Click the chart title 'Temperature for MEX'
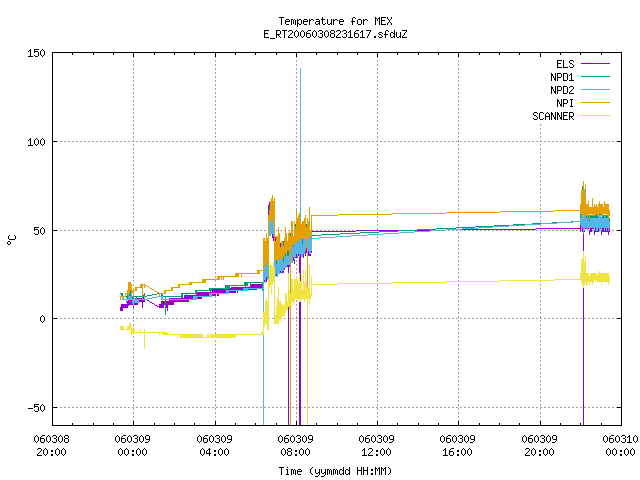 [x=335, y=21]
